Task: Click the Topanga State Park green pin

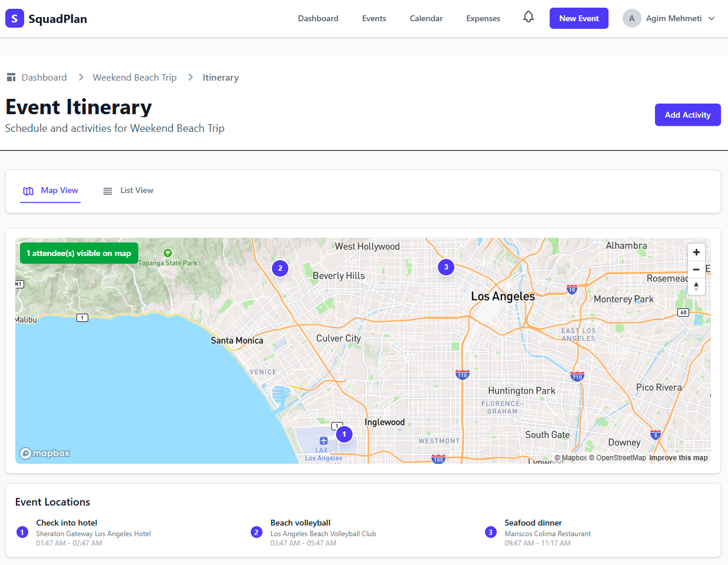Action: pyautogui.click(x=168, y=253)
